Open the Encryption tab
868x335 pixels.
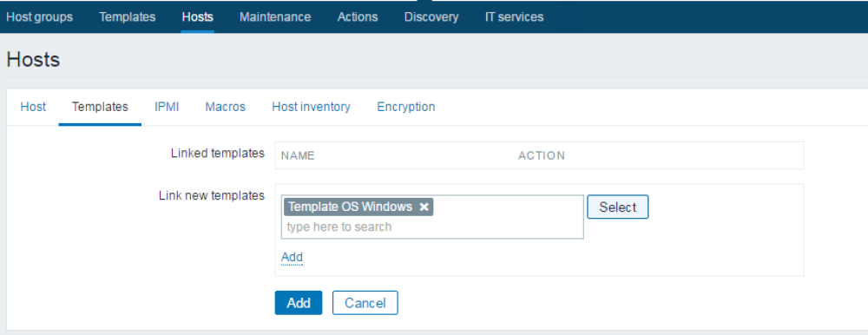[405, 106]
